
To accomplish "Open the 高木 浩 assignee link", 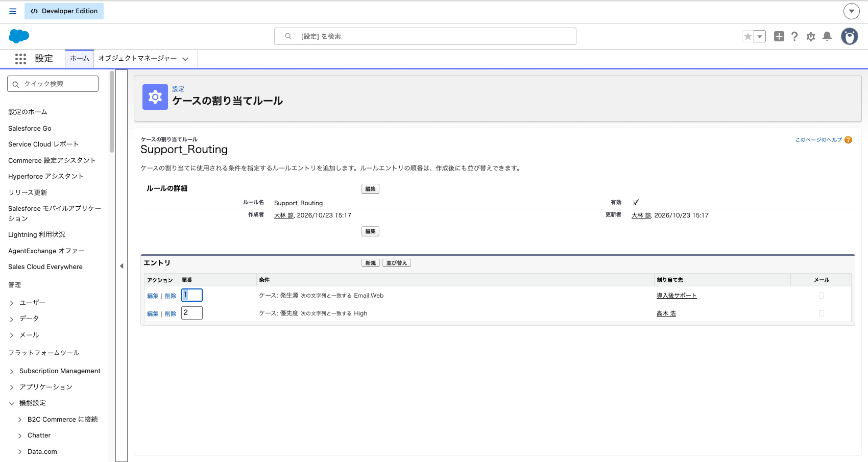I will [666, 313].
